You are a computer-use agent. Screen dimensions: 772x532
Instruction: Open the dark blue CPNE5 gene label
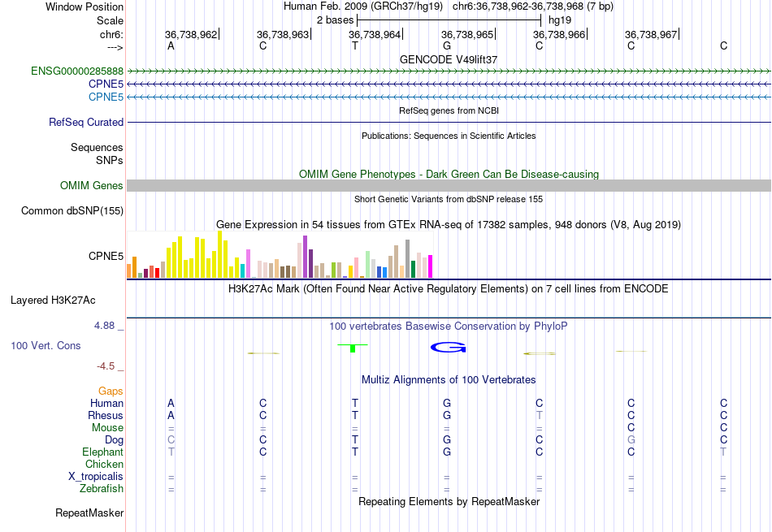(106, 84)
